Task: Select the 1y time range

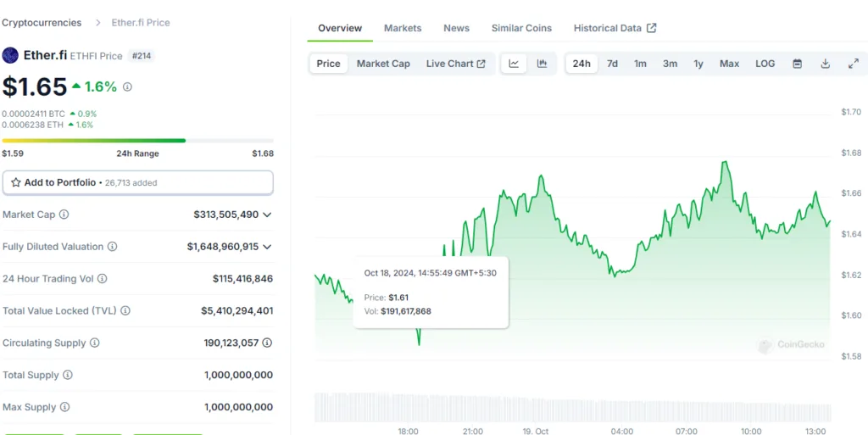Action: (698, 64)
